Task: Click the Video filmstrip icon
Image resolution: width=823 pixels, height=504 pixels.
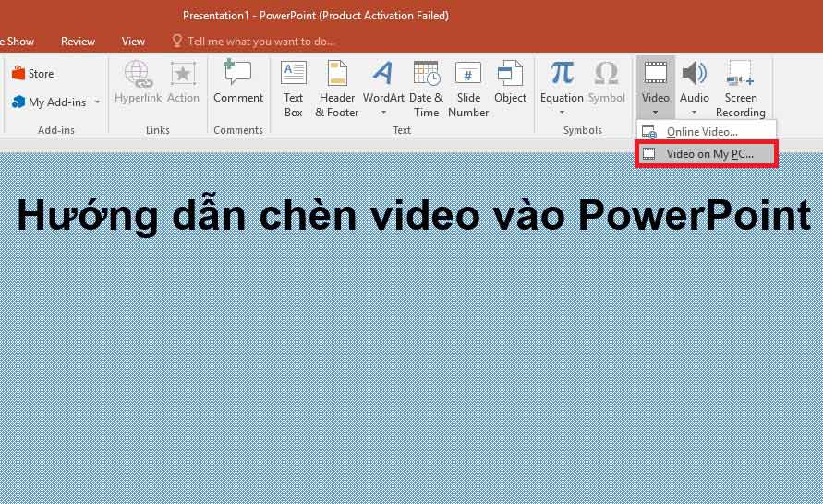Action: [x=656, y=73]
